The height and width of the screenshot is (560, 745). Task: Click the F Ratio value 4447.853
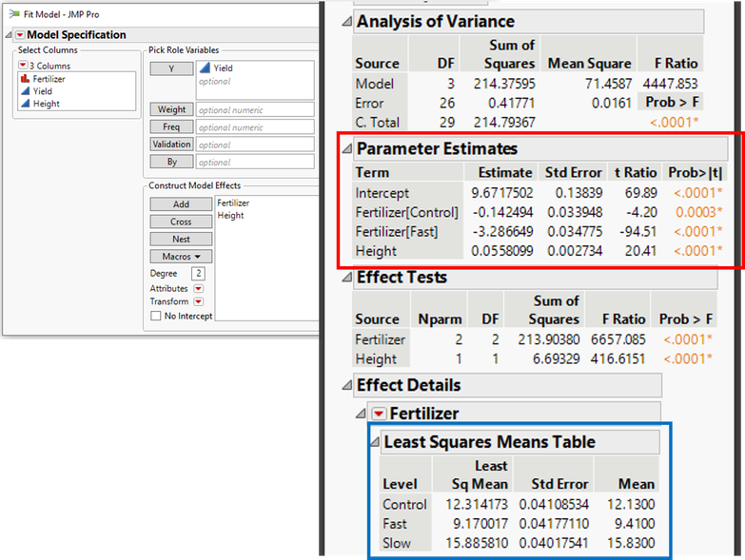670,84
